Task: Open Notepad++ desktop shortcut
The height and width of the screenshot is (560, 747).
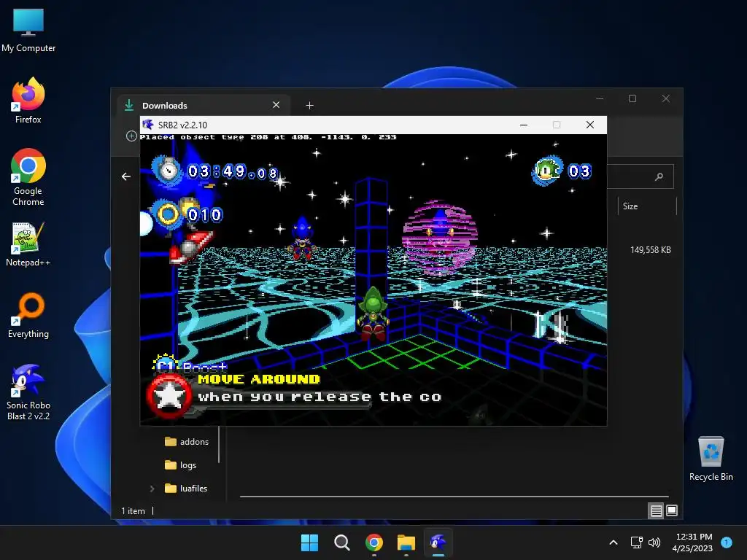Action: click(x=28, y=244)
